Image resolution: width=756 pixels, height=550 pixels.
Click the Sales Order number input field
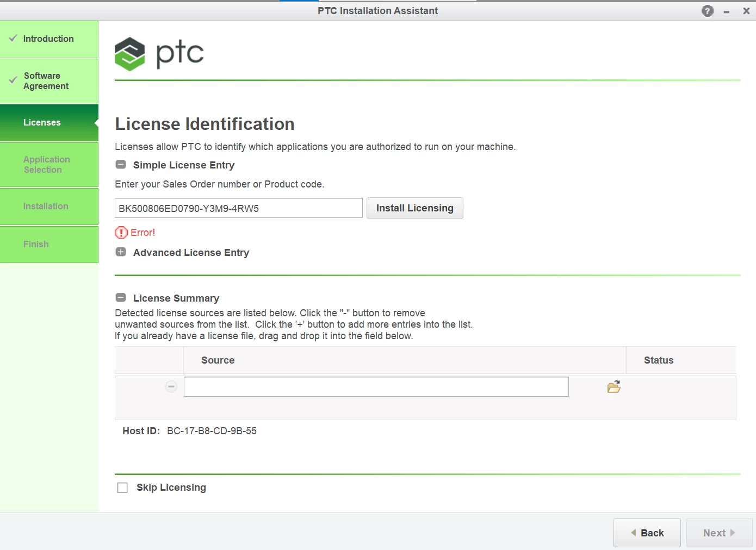[x=239, y=208]
